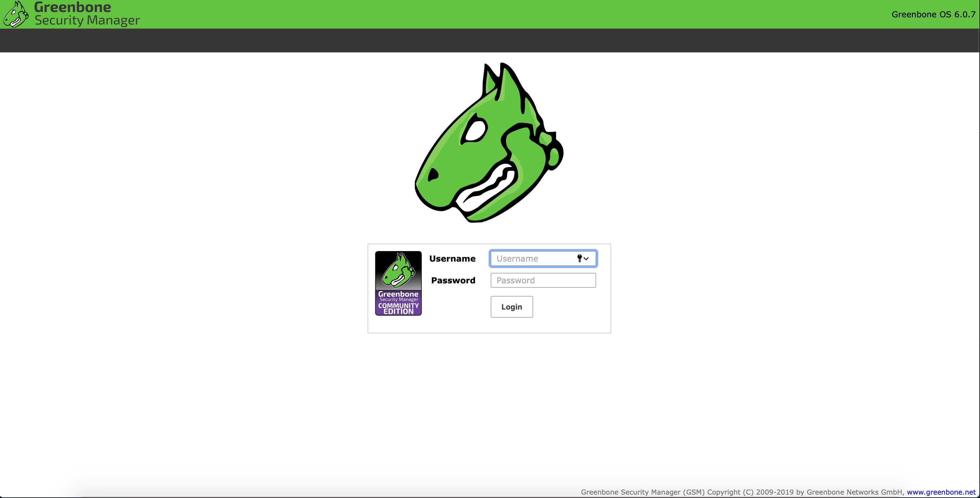Open the www.greenbone.net footer link
The width and height of the screenshot is (980, 498).
(x=941, y=492)
